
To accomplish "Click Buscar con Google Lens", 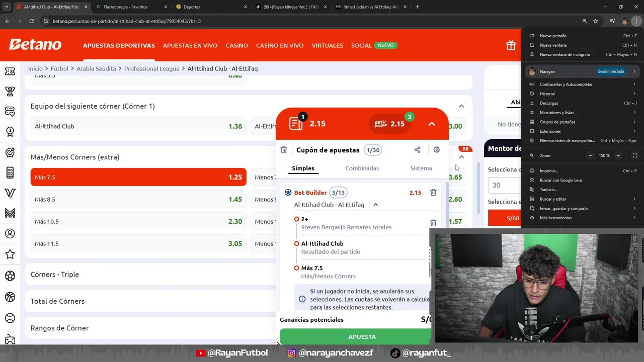I will tap(583, 180).
